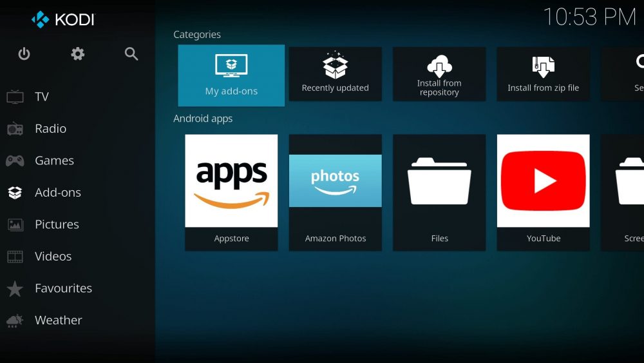This screenshot has height=363, width=644.
Task: Select the Games controller icon
Action: coord(15,161)
